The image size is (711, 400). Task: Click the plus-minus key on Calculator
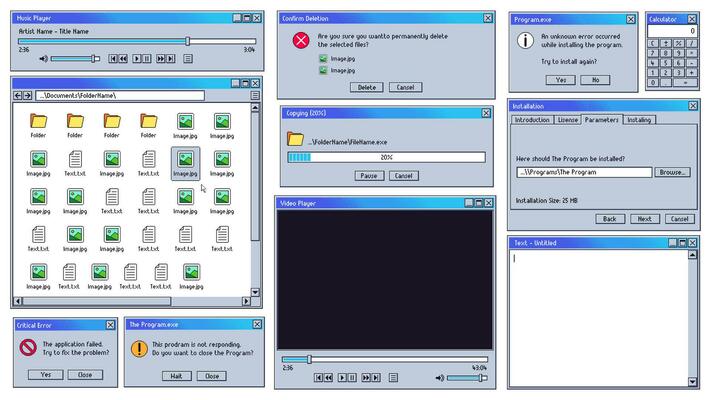coord(666,44)
